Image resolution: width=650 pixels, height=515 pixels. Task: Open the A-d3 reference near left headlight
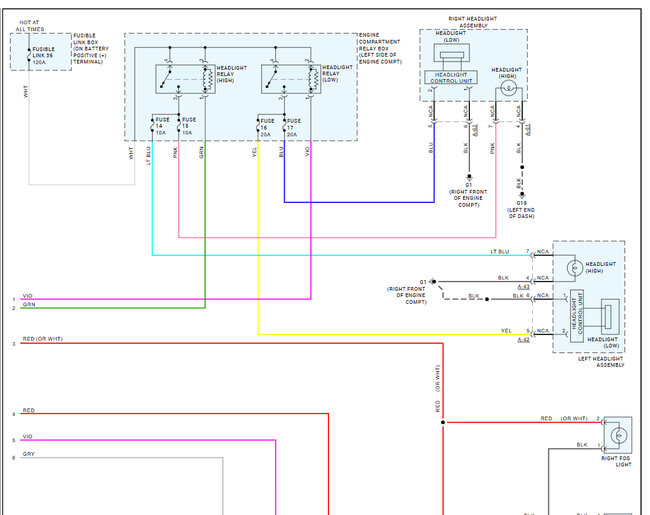point(524,287)
